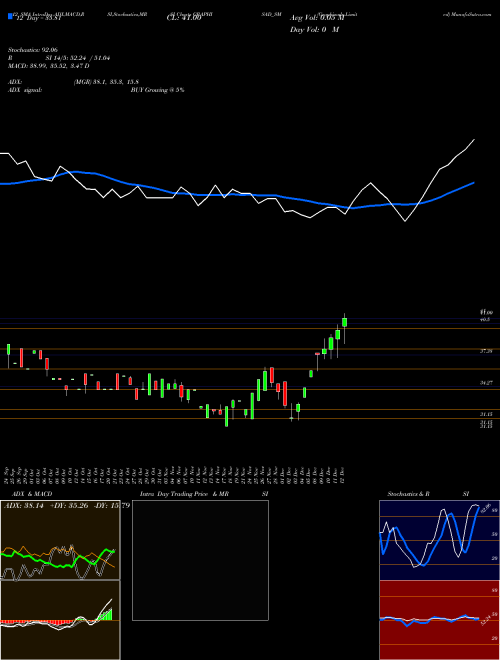Click the ADX: 38.14 header in ADX panel
Viewport: 500px width, 660px height.
(24, 505)
